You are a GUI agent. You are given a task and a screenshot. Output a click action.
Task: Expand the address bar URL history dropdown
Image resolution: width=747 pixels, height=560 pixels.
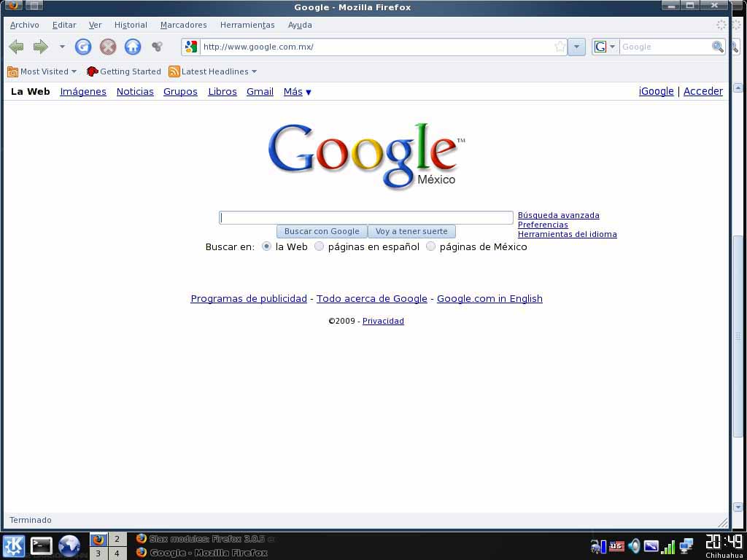tap(576, 47)
